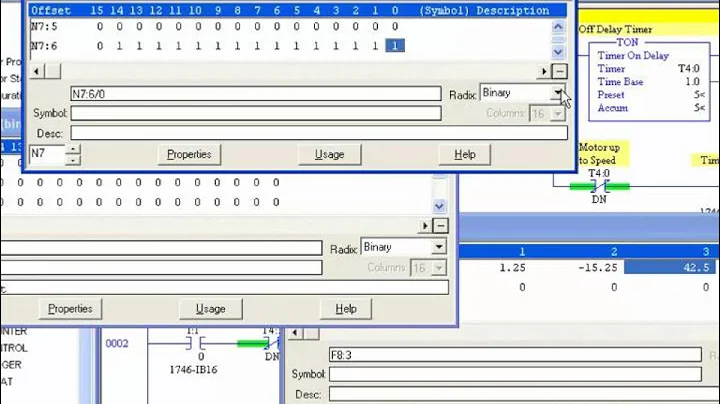Decrement N7 file number with down stepper
Viewport: 720px width, 404px height.
(x=73, y=160)
